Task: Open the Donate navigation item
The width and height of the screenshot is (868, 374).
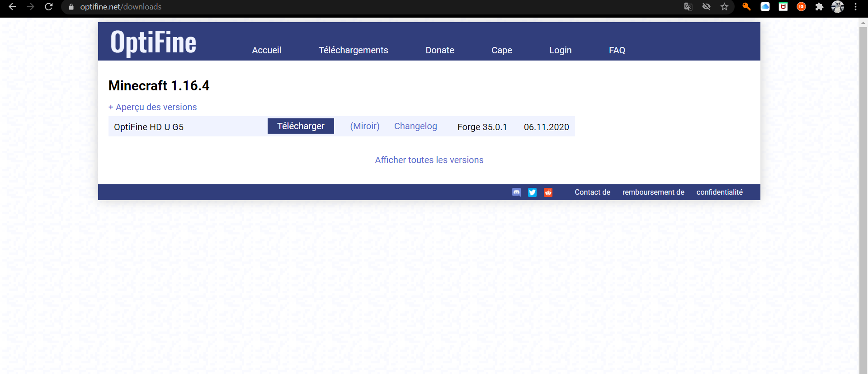Action: (x=440, y=50)
